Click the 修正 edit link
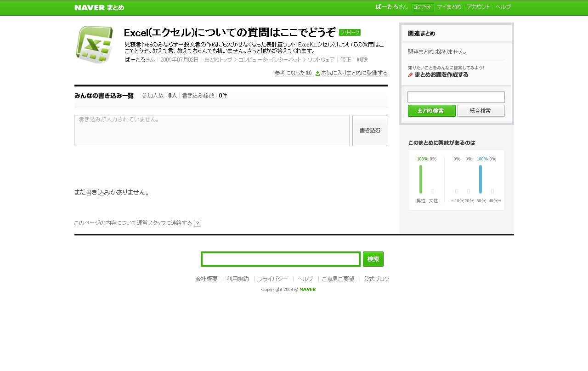This screenshot has width=588, height=371. (345, 60)
